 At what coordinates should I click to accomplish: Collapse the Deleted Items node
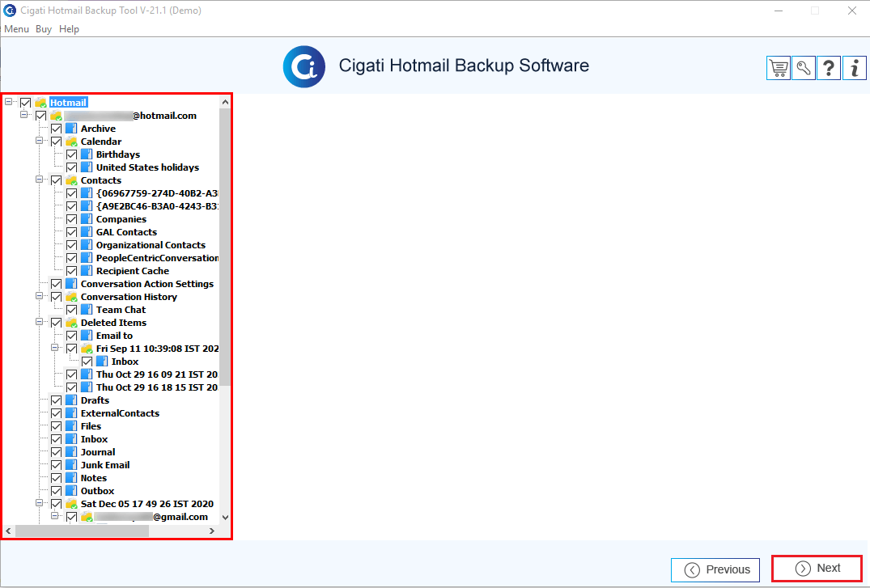(x=40, y=322)
